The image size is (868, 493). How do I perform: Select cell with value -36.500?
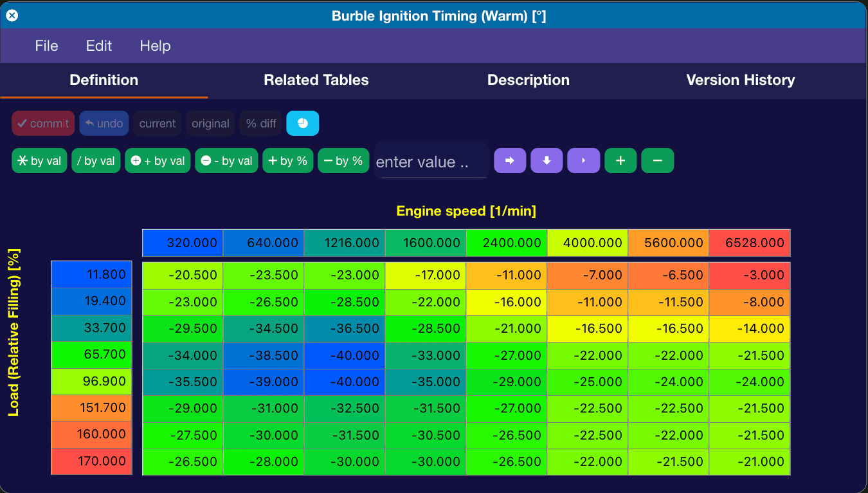click(x=345, y=329)
